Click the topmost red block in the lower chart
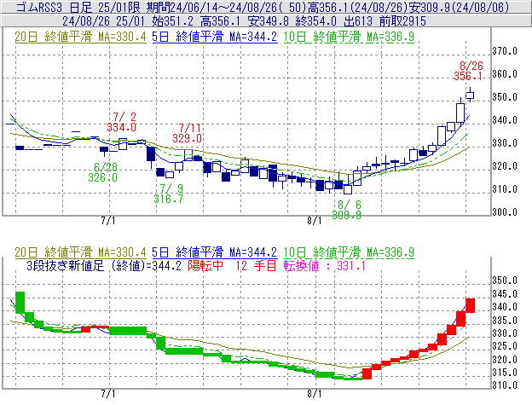The width and height of the screenshot is (532, 405). click(x=471, y=305)
